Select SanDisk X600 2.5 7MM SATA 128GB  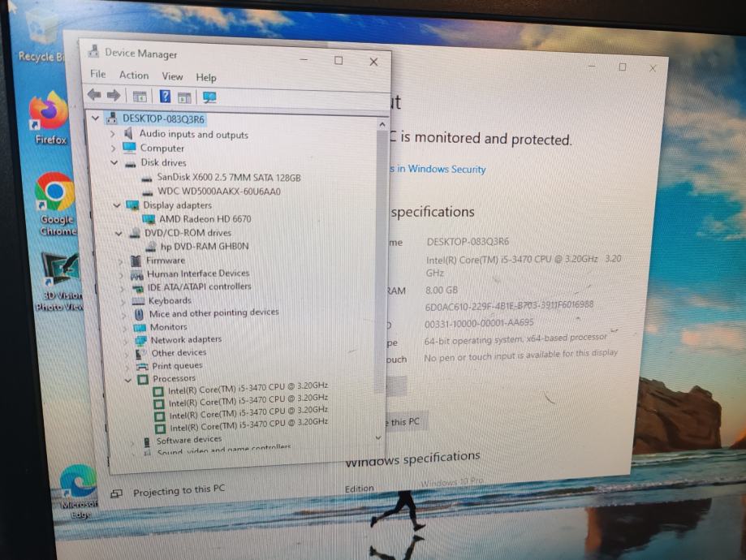point(229,178)
